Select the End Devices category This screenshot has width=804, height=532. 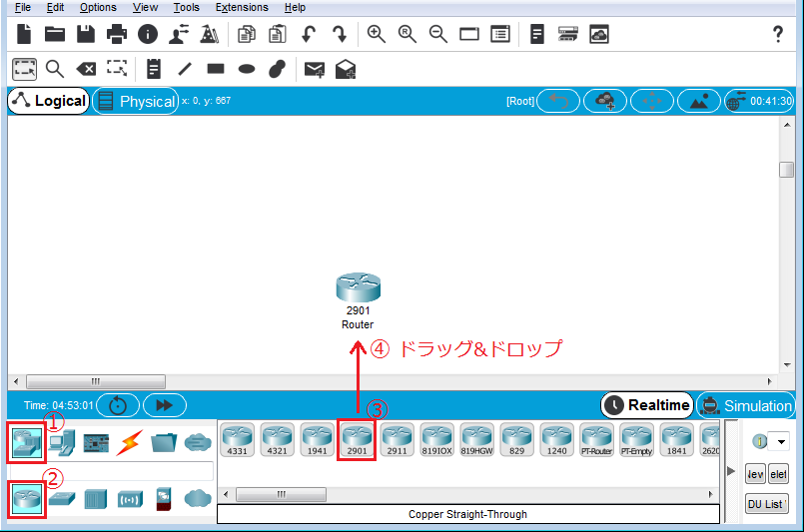click(63, 442)
